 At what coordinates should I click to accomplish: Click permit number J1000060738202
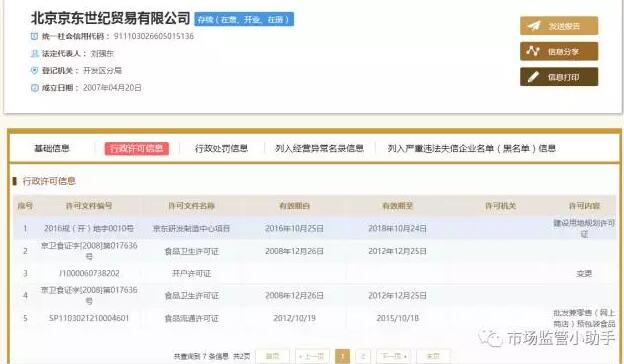pos(89,273)
